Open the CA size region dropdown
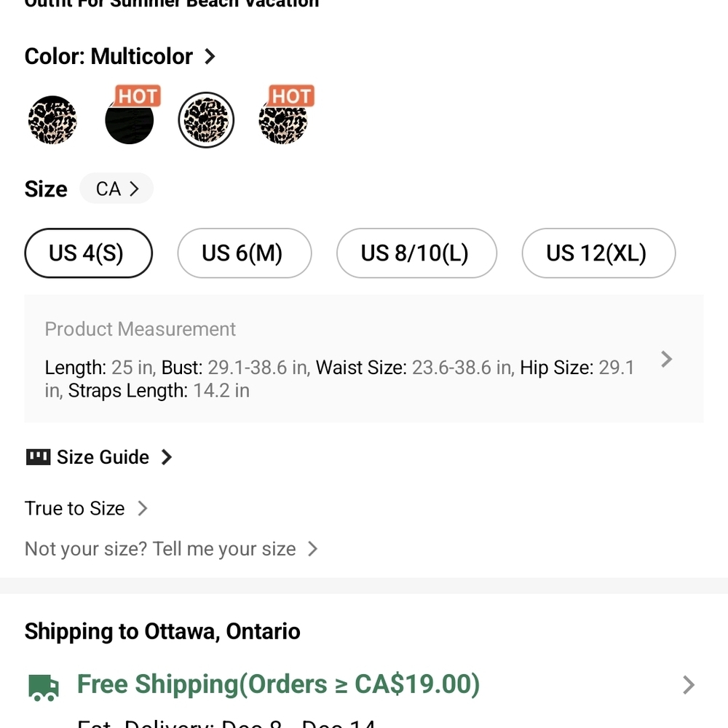Viewport: 728px width, 728px height. coord(116,189)
